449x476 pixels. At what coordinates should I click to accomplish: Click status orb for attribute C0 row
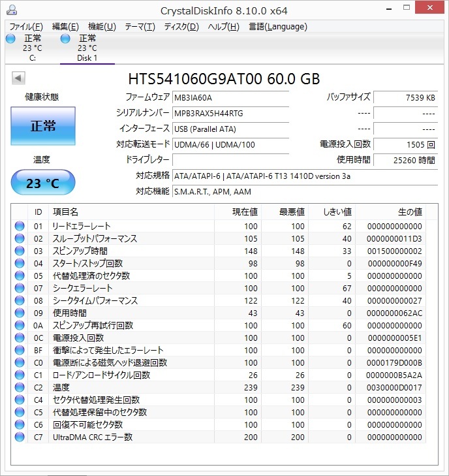(20, 363)
